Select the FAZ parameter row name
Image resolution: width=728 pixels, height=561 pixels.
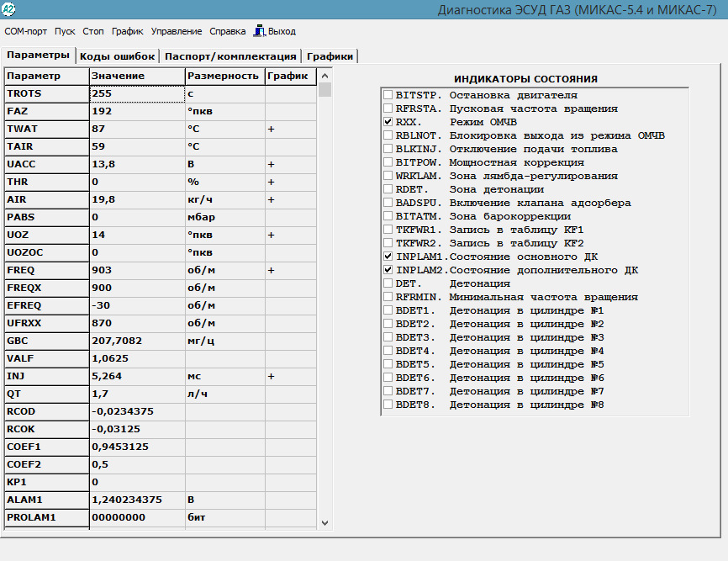coord(46,112)
